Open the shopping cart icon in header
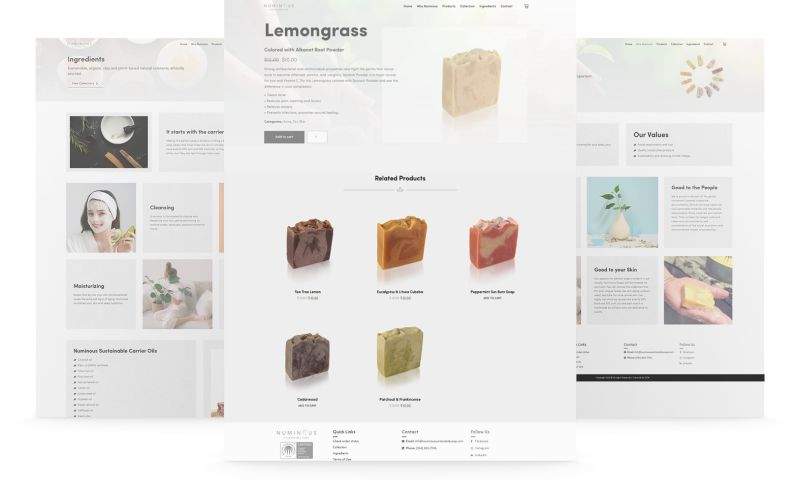This screenshot has width=800, height=480. coord(527,6)
